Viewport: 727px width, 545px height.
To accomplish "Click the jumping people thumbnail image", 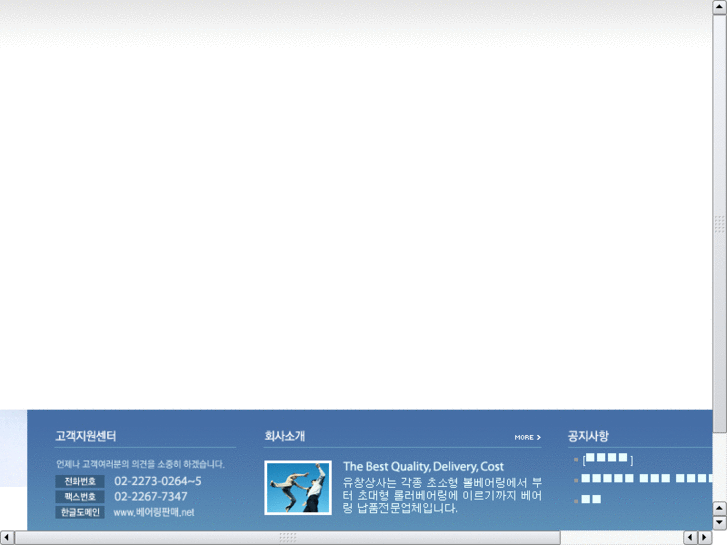I will pos(298,487).
